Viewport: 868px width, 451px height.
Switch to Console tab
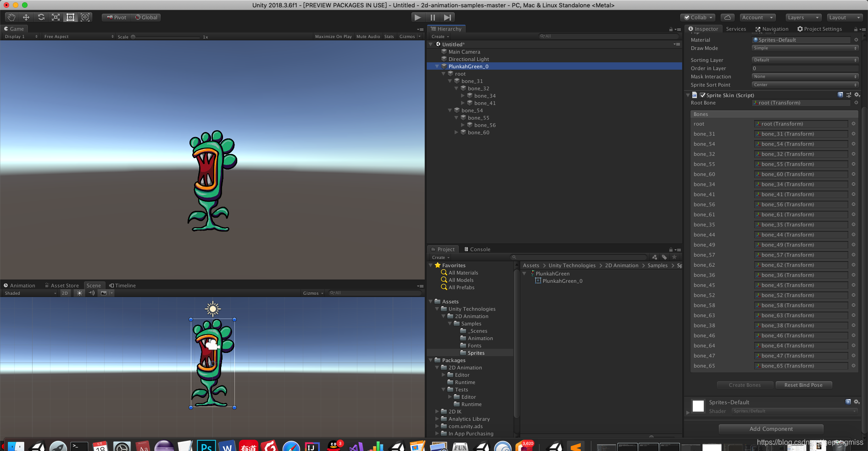[x=477, y=249]
